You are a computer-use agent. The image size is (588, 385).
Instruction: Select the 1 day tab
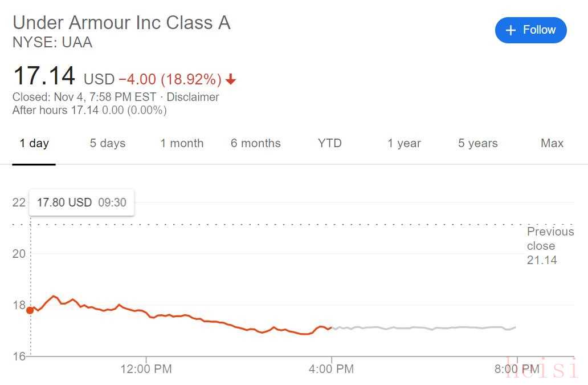point(34,143)
